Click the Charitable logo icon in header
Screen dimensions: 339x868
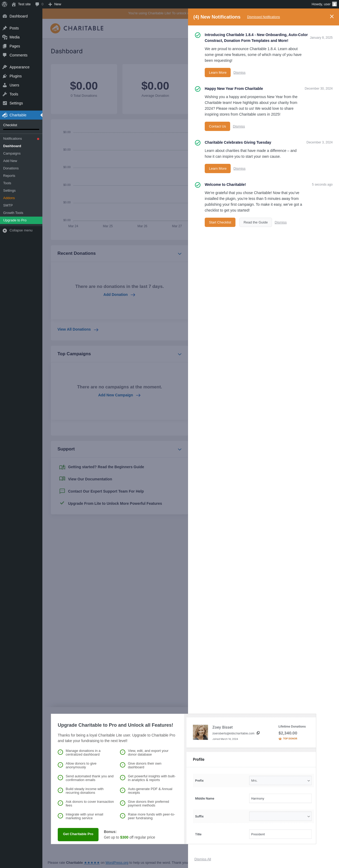pyautogui.click(x=55, y=28)
